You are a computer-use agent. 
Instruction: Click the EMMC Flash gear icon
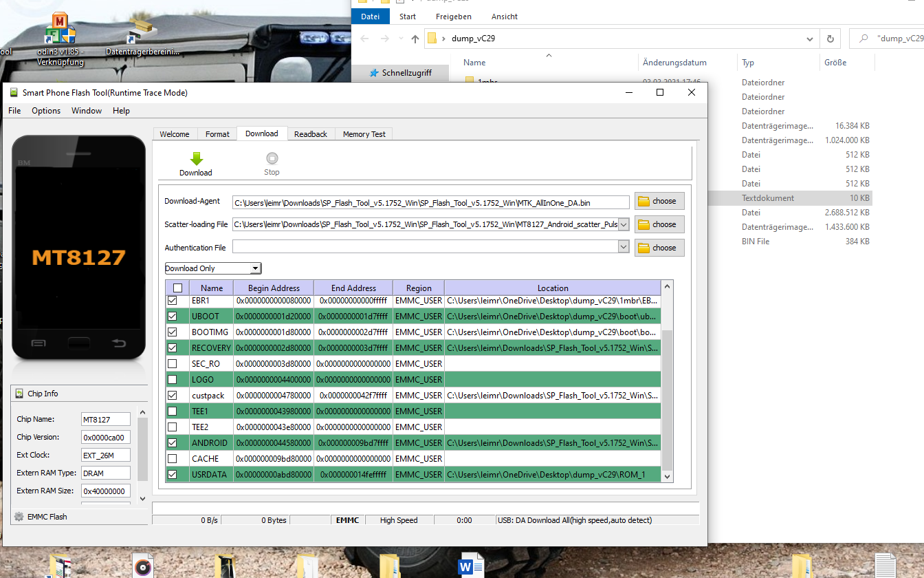click(x=19, y=517)
